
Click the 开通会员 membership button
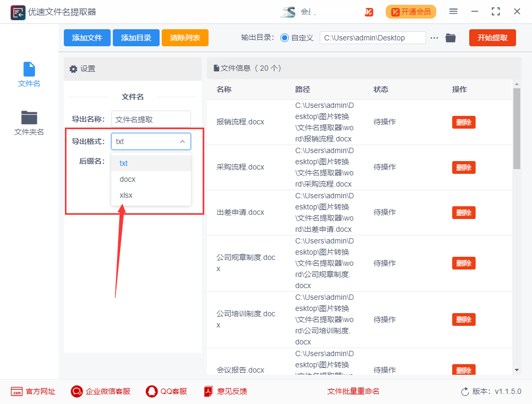coord(411,11)
